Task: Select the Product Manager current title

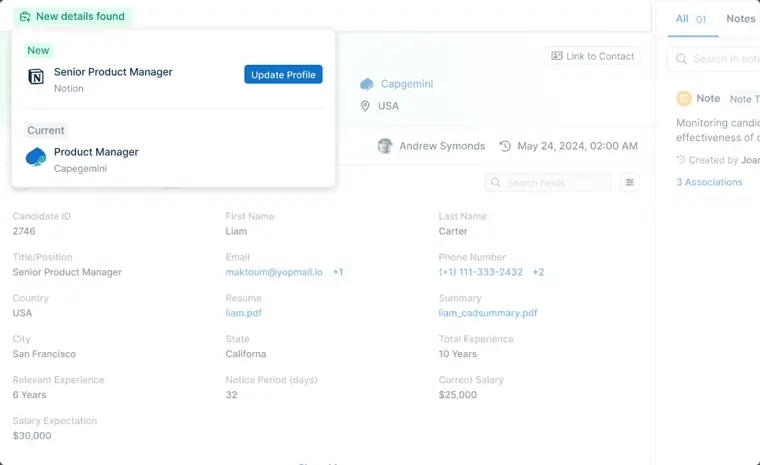Action: (x=96, y=152)
